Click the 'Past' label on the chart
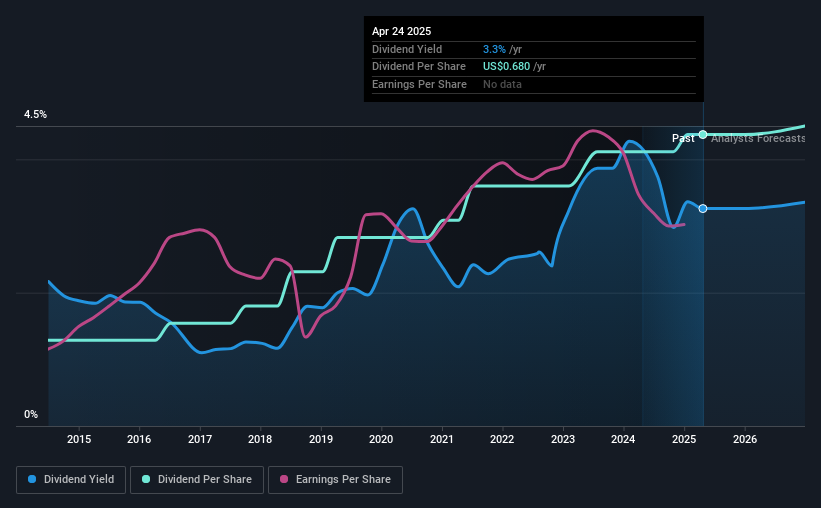 (683, 138)
